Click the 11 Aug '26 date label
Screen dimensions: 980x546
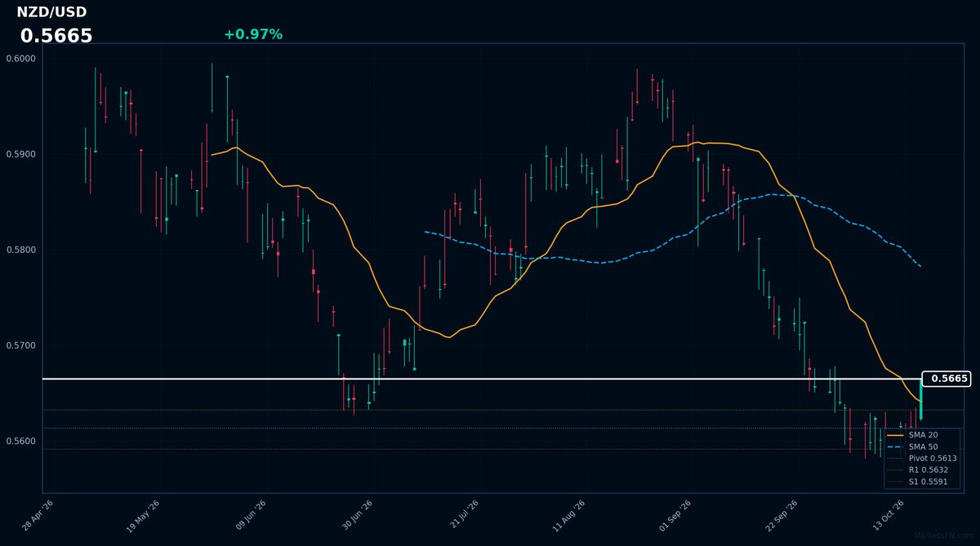pos(569,516)
